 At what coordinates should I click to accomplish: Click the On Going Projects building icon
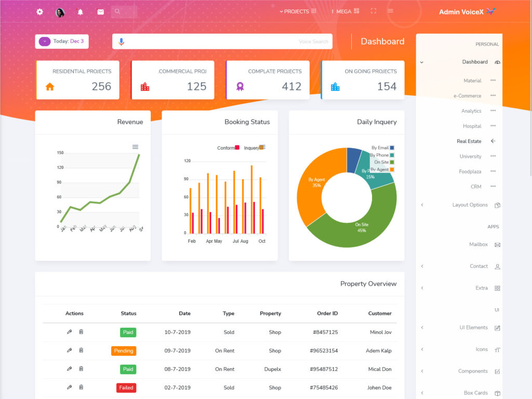[335, 87]
